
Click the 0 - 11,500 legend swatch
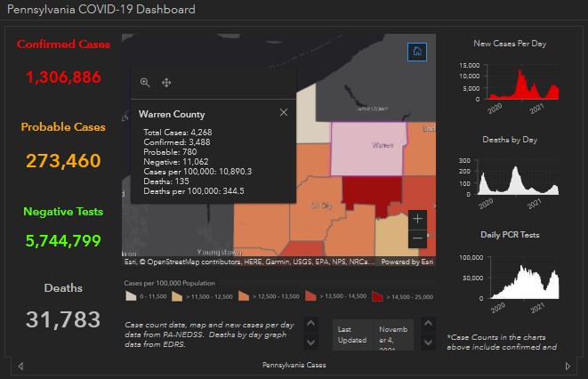pyautogui.click(x=130, y=295)
